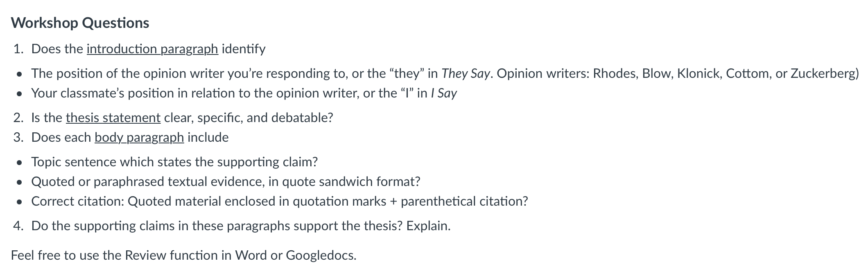Click the phrase parenthetical citation
This screenshot has width=868, height=272.
click(464, 202)
